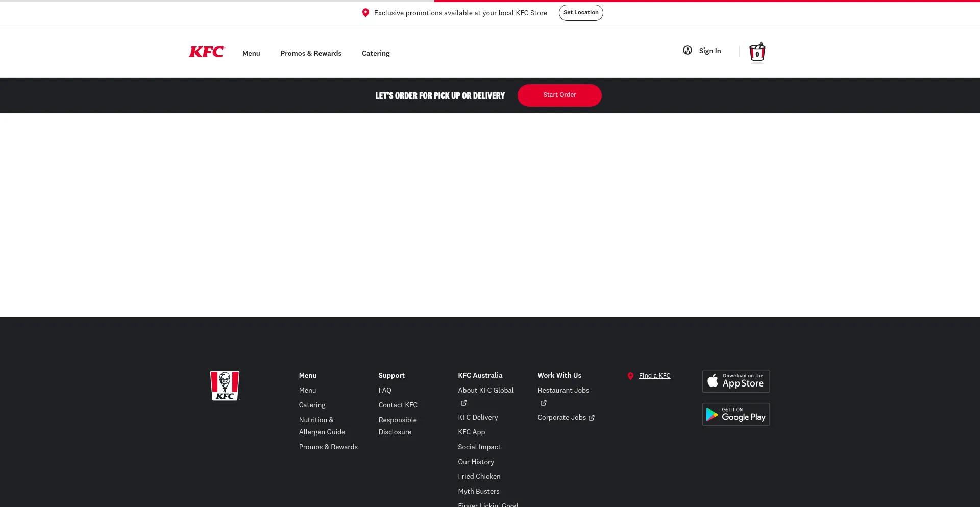Click the Sign In profile icon
The height and width of the screenshot is (507, 980).
click(x=688, y=51)
